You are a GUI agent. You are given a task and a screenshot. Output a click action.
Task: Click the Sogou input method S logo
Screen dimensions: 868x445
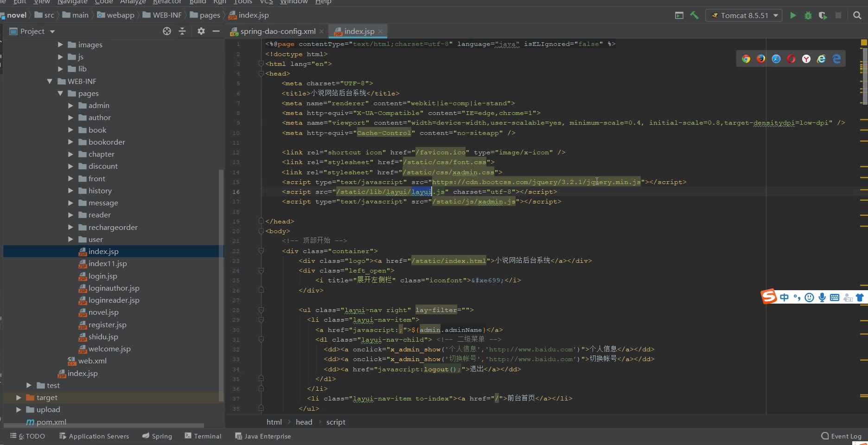[x=769, y=296]
